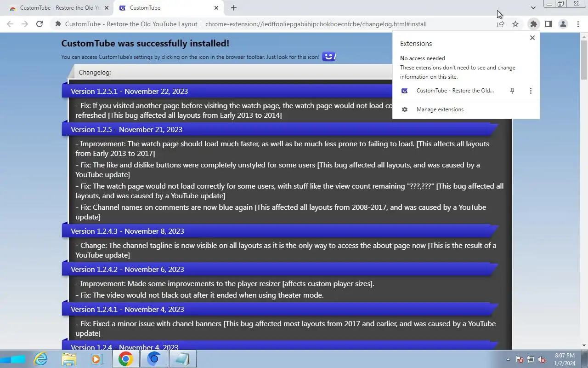The image size is (588, 368).
Task: Open the Windows Start button
Action: [12, 359]
